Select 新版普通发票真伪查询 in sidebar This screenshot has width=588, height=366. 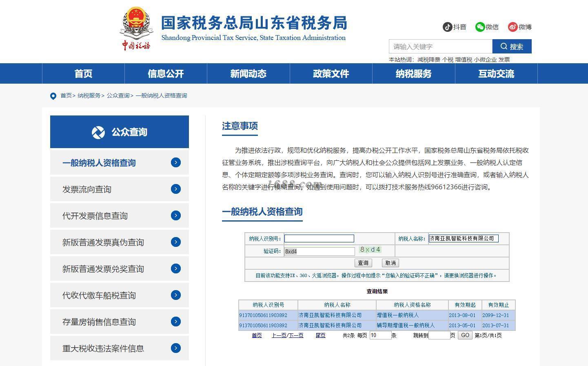pyautogui.click(x=120, y=242)
